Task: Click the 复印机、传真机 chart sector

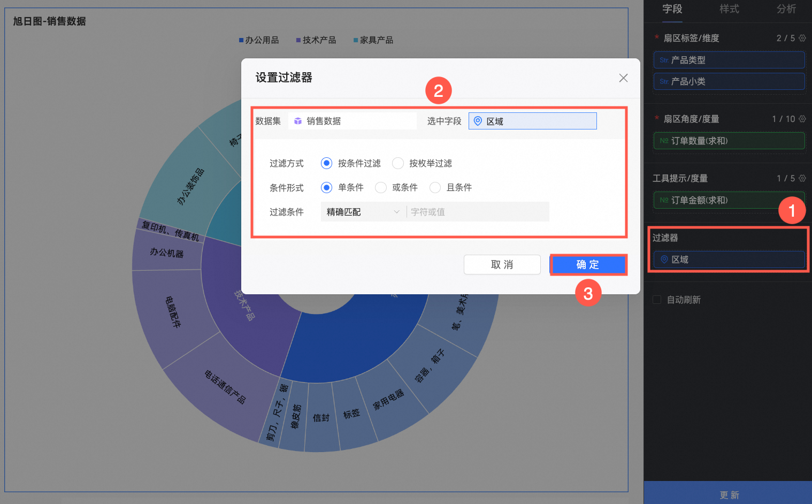Action: [170, 231]
